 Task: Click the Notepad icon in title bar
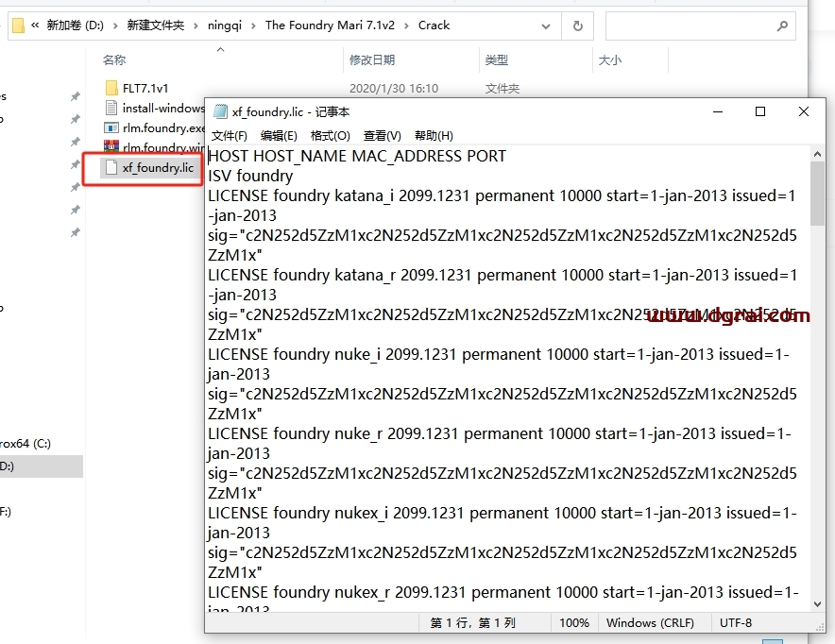point(220,111)
